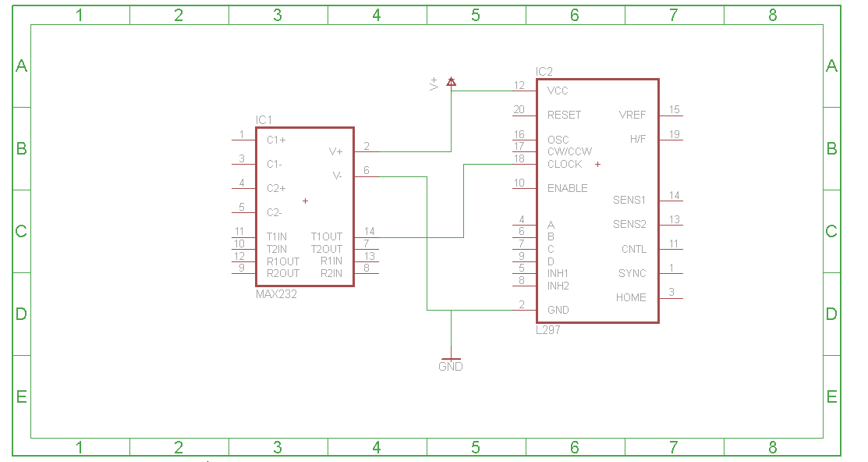Select the wire from IC1 V+ to VCC
This screenshot has width=868, height=462.
point(452,121)
